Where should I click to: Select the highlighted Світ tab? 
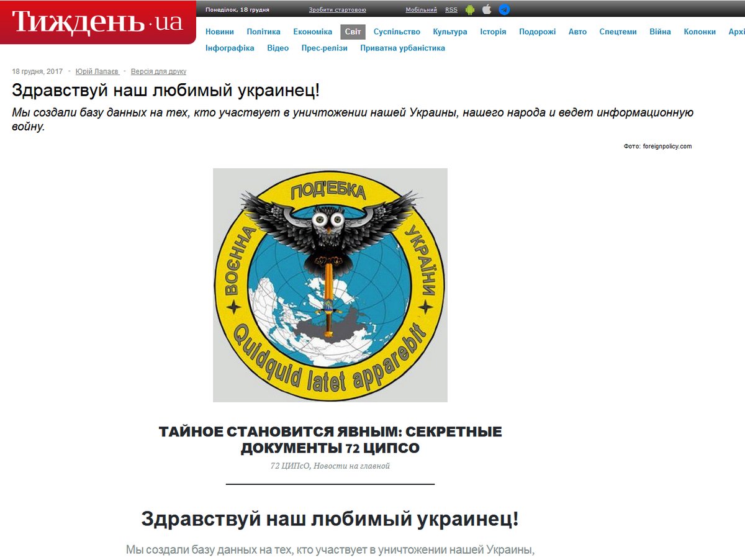point(353,32)
